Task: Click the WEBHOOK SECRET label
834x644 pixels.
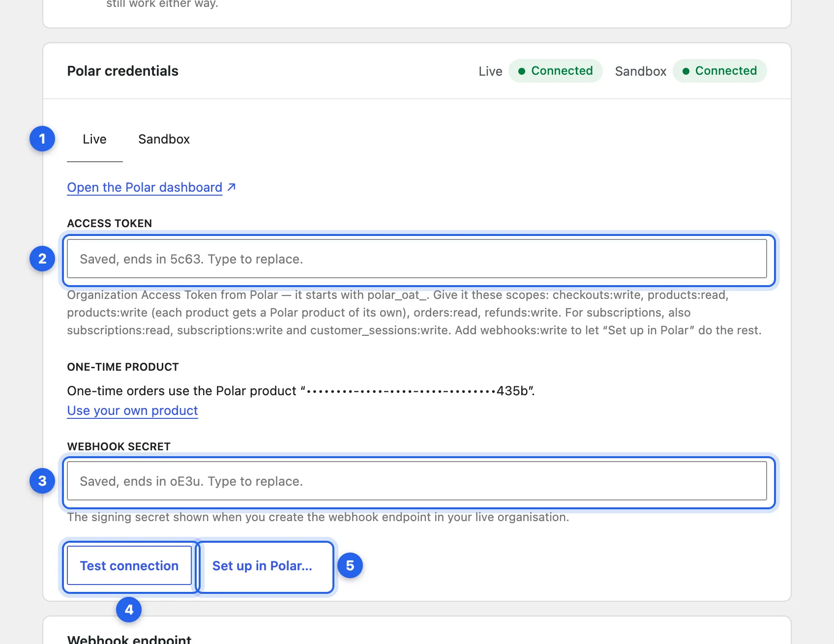Action: 119,446
